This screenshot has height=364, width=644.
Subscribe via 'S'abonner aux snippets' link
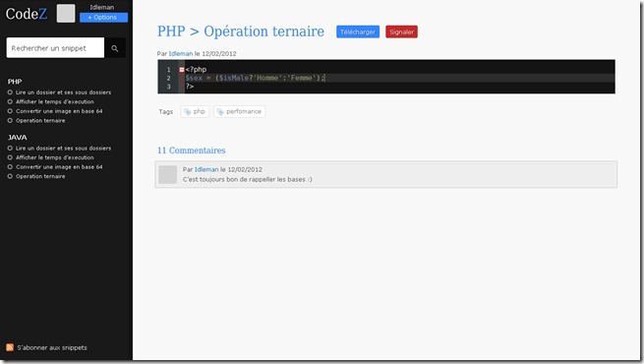52,347
